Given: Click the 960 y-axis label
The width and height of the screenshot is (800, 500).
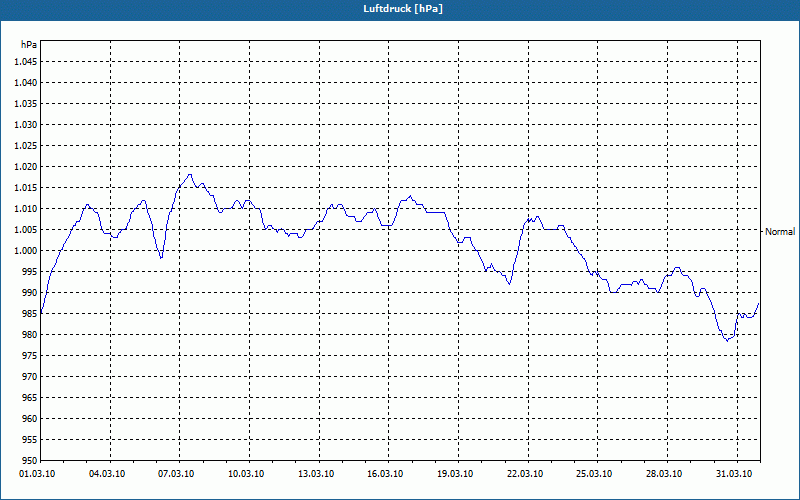Looking at the screenshot, I should click(x=30, y=419).
